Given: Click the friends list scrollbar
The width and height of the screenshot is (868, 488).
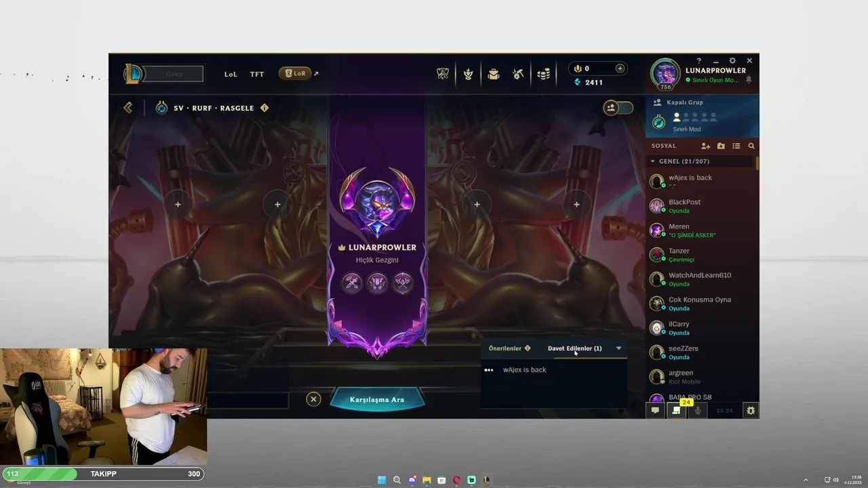Looking at the screenshot, I should (x=757, y=163).
